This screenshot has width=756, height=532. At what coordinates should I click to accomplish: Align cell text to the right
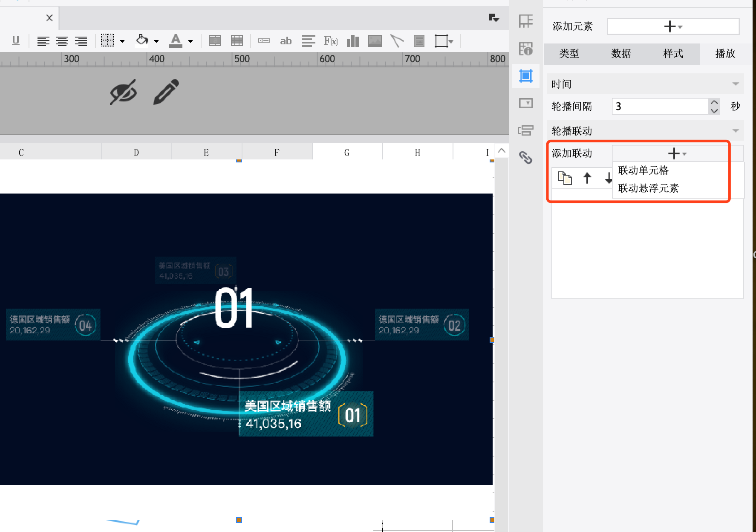tap(81, 41)
